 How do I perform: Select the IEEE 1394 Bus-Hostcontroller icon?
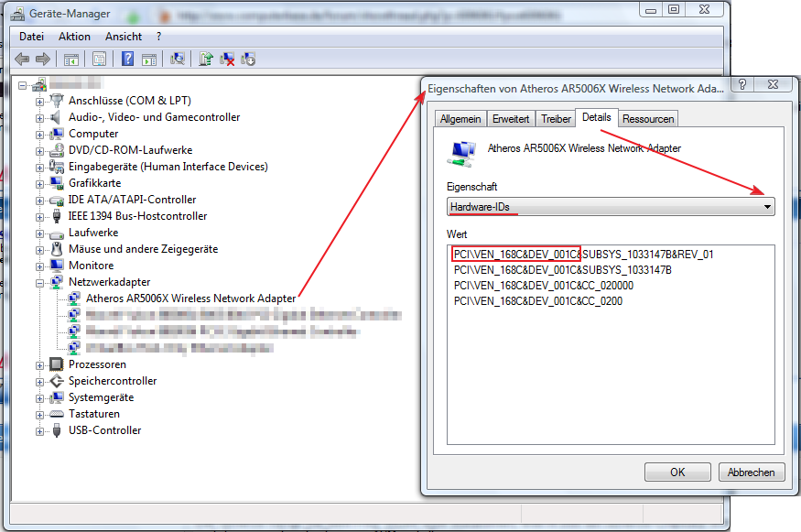click(x=57, y=216)
